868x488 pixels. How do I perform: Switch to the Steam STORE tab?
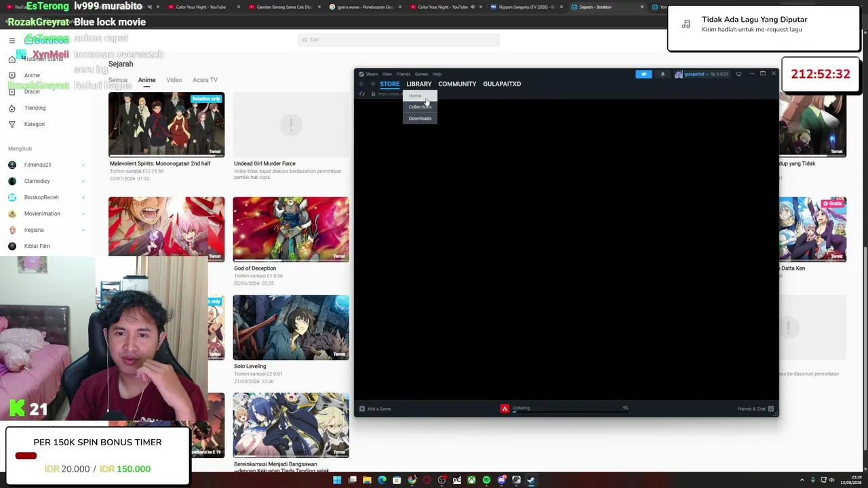point(389,84)
